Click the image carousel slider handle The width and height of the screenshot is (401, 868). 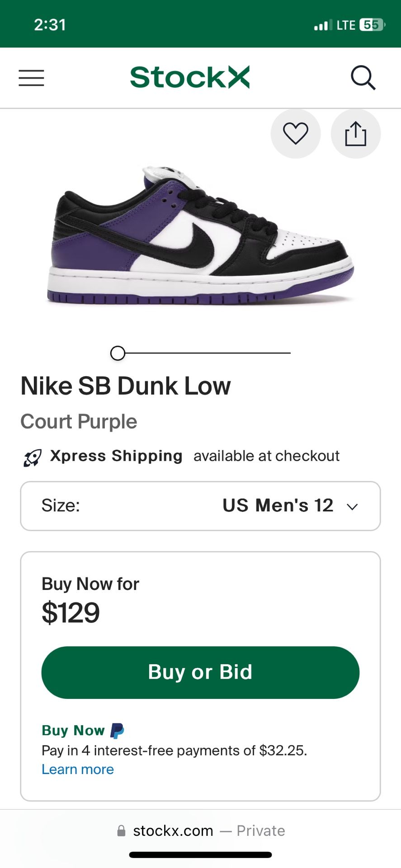pos(118,353)
